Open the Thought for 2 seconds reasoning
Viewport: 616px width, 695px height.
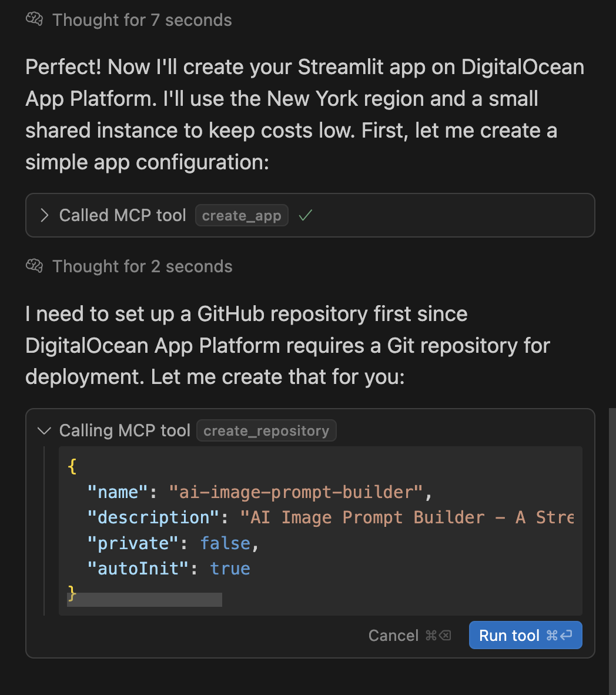[142, 266]
